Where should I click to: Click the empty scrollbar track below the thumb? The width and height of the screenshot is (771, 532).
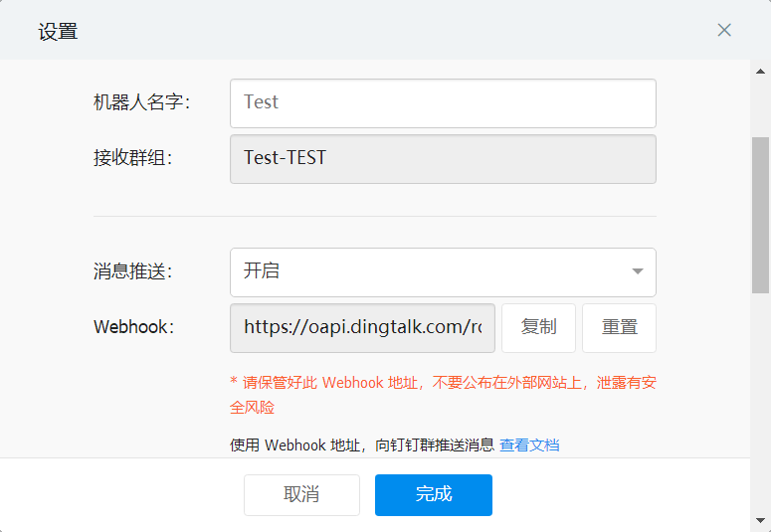760,398
